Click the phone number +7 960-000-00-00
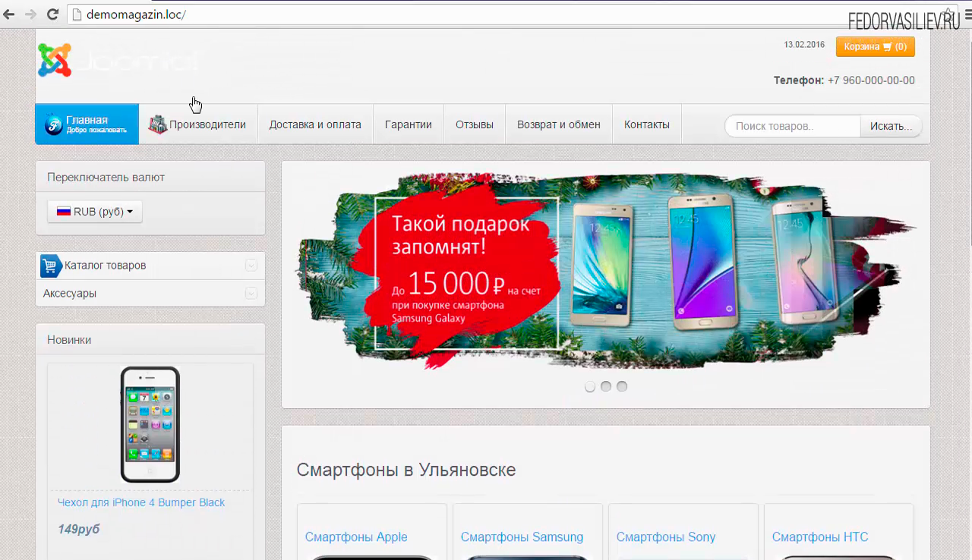The image size is (972, 560). 871,80
